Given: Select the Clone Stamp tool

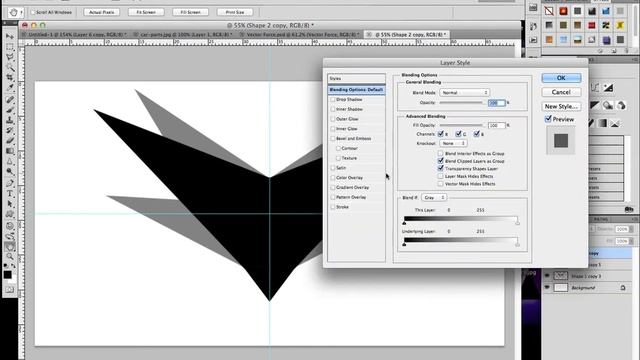Looking at the screenshot, I should click(x=10, y=120).
